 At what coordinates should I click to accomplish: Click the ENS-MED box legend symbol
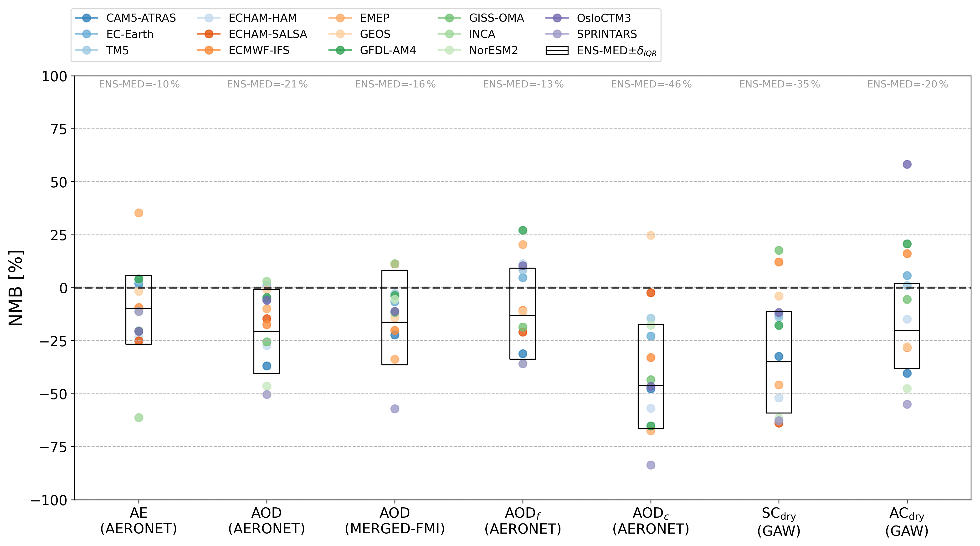click(557, 51)
